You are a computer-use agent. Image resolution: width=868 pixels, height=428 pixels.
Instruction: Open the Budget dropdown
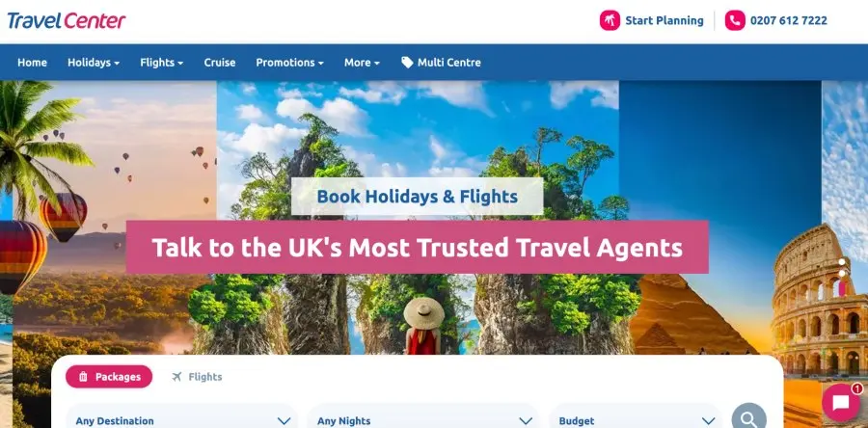click(636, 417)
